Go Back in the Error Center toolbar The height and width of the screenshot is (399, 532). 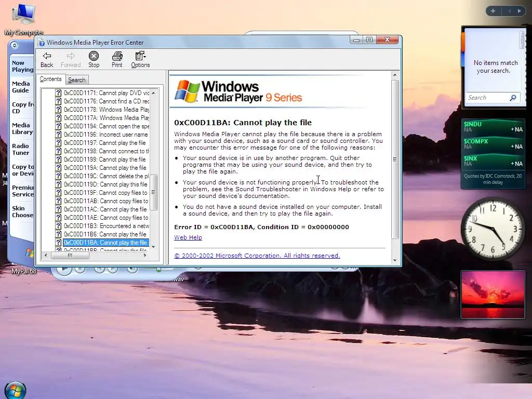click(47, 60)
